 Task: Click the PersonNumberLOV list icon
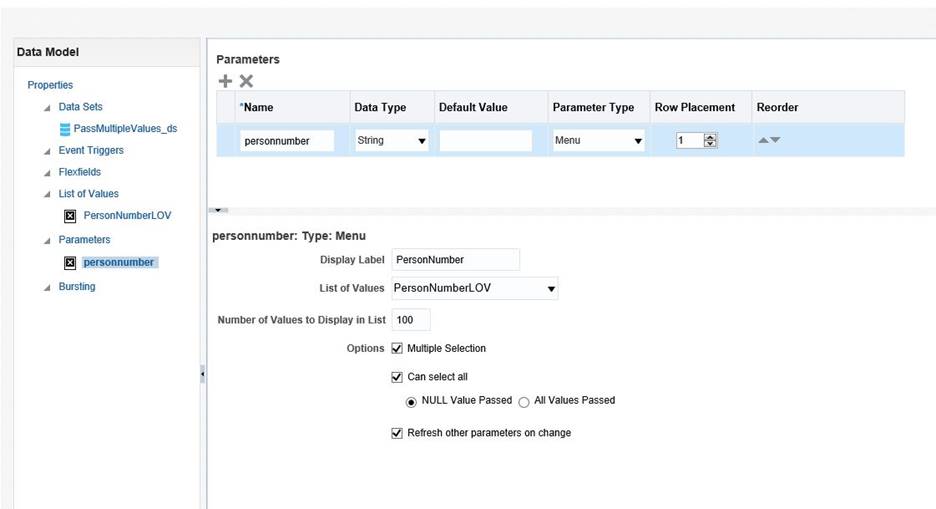coord(70,216)
